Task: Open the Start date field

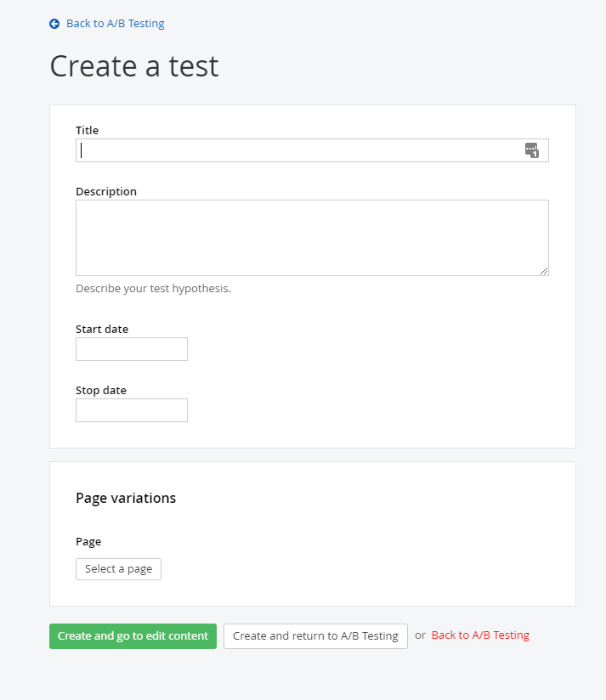Action: pyautogui.click(x=131, y=349)
